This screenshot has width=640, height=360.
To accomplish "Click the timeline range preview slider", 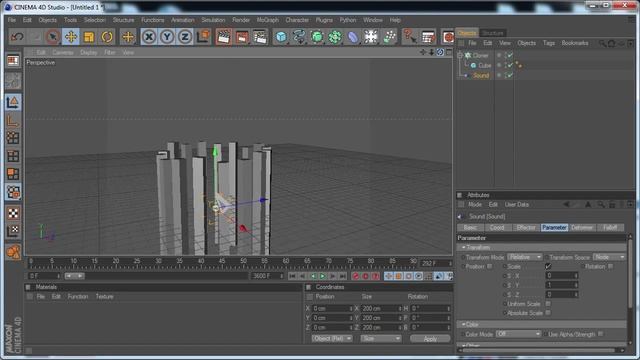I will 75,276.
